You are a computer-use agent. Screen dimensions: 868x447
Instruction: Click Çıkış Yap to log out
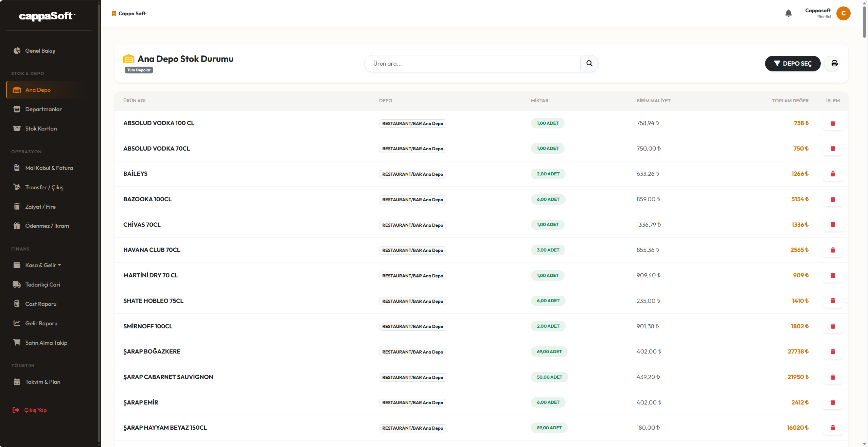(x=35, y=410)
